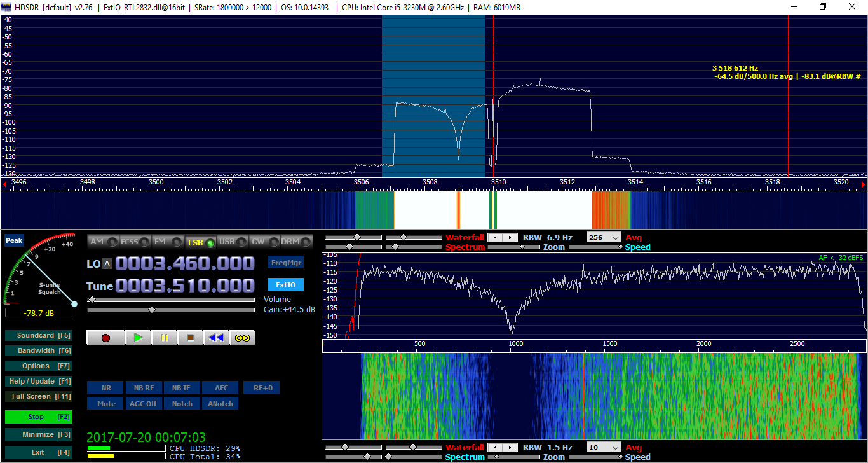Click the Volume slider track
The width and height of the screenshot is (868, 463).
[x=172, y=299]
